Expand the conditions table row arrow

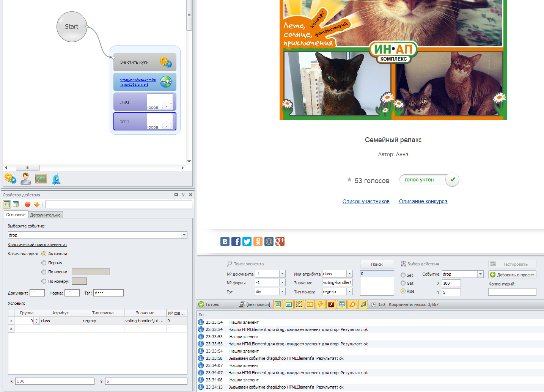11,321
